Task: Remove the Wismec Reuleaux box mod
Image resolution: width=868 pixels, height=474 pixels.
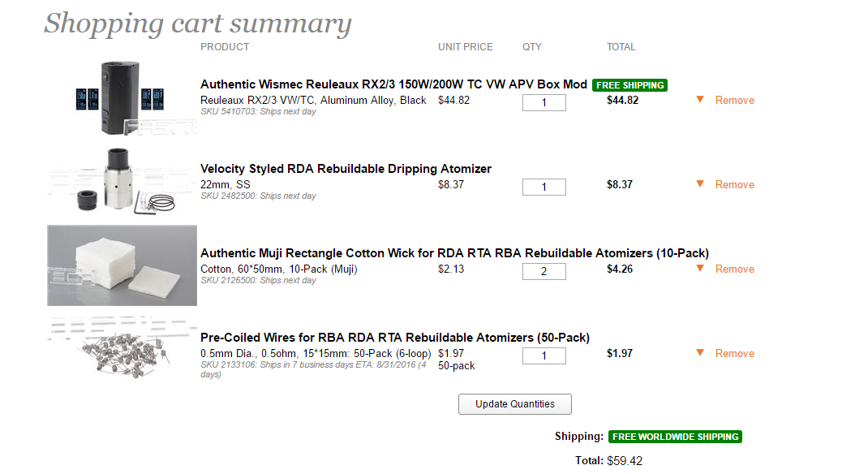Action: pos(735,100)
